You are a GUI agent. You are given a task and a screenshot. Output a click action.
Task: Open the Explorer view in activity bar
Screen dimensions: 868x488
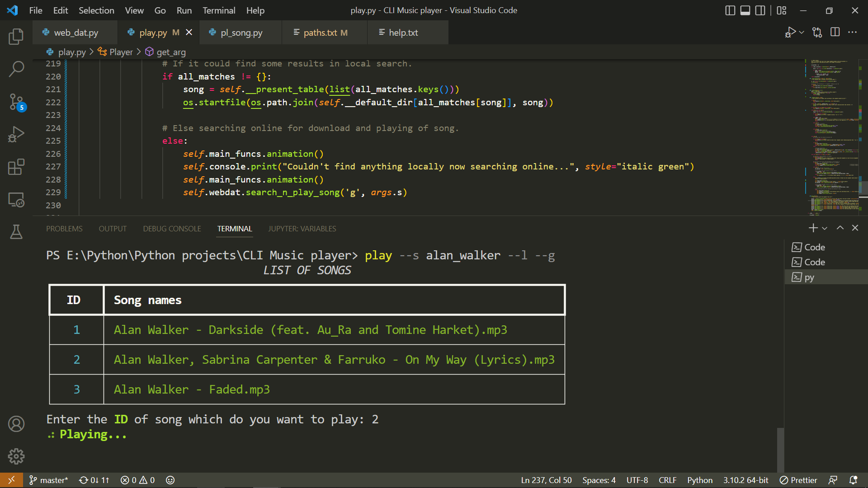point(16,37)
